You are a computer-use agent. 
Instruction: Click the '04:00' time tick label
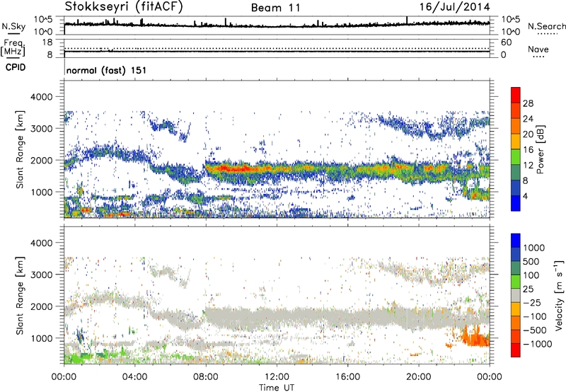tap(134, 377)
